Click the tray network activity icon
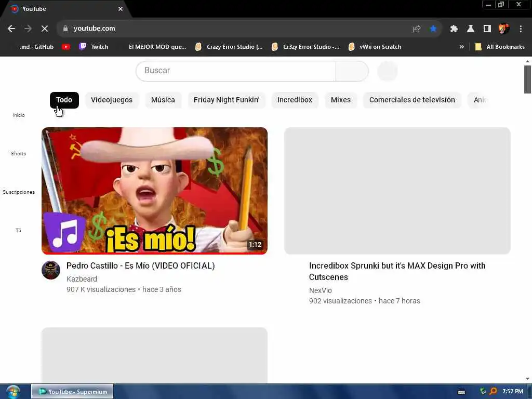 (x=483, y=392)
